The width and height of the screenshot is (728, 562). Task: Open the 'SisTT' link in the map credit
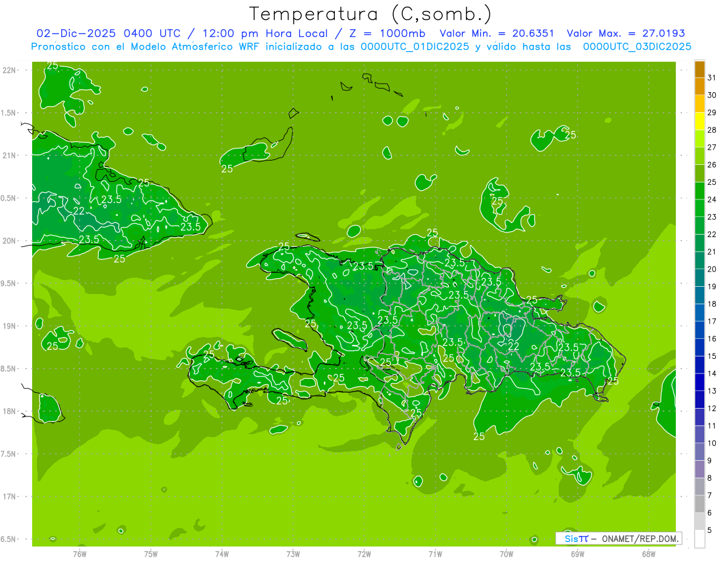pos(576,538)
